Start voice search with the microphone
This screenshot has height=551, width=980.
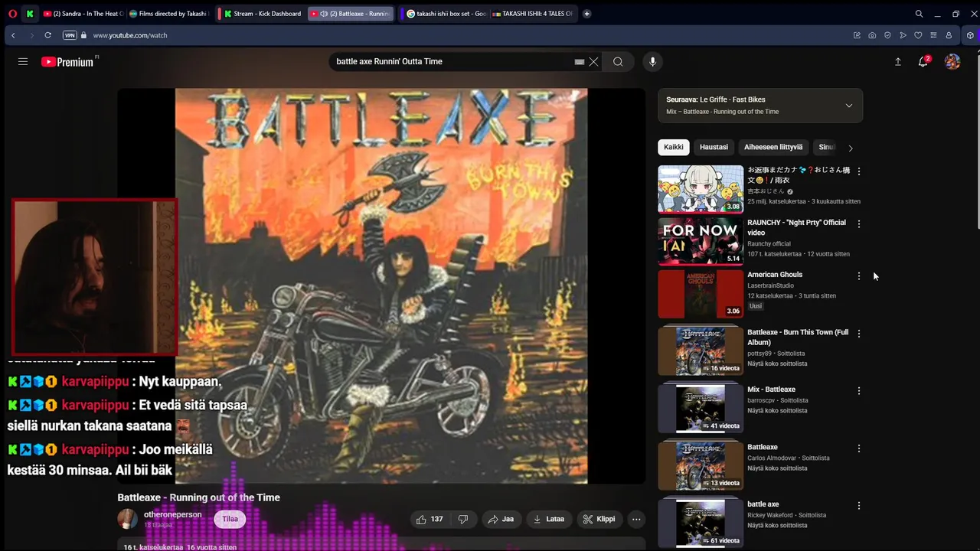[652, 62]
